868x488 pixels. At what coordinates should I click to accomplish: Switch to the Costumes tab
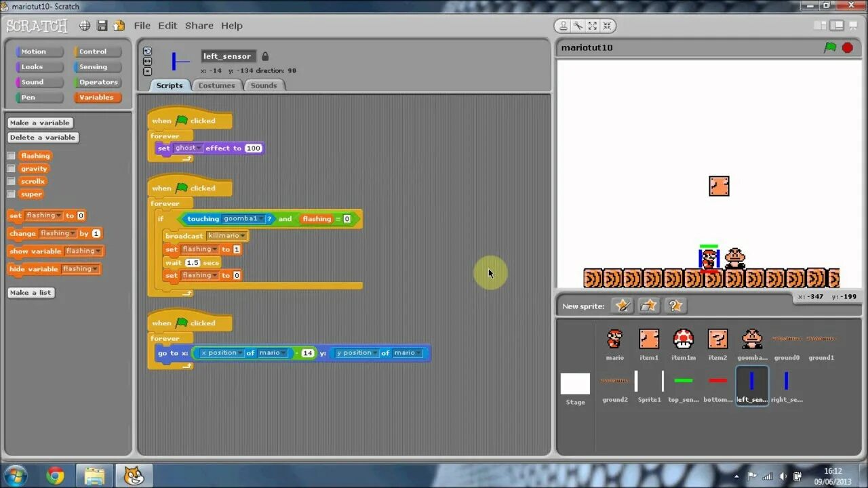(x=216, y=85)
